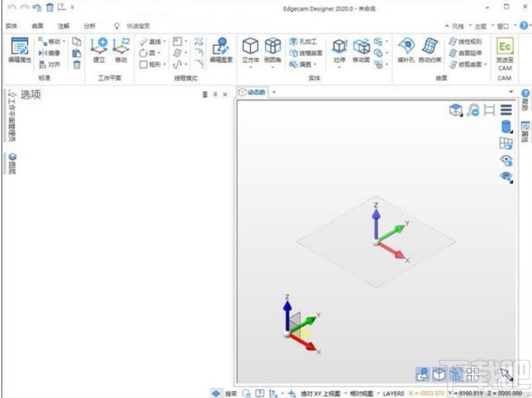Viewport: 532px width, 398px height.
Task: Open the 编辑属性 edit properties tool
Action: (x=20, y=50)
